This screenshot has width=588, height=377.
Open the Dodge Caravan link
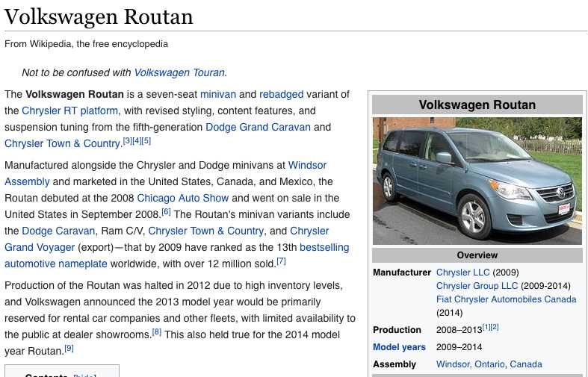tap(58, 231)
